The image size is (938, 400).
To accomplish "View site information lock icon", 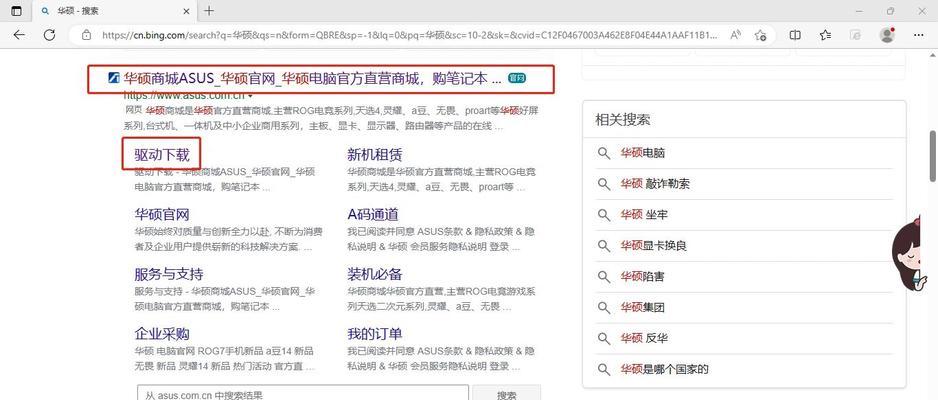I will point(87,35).
